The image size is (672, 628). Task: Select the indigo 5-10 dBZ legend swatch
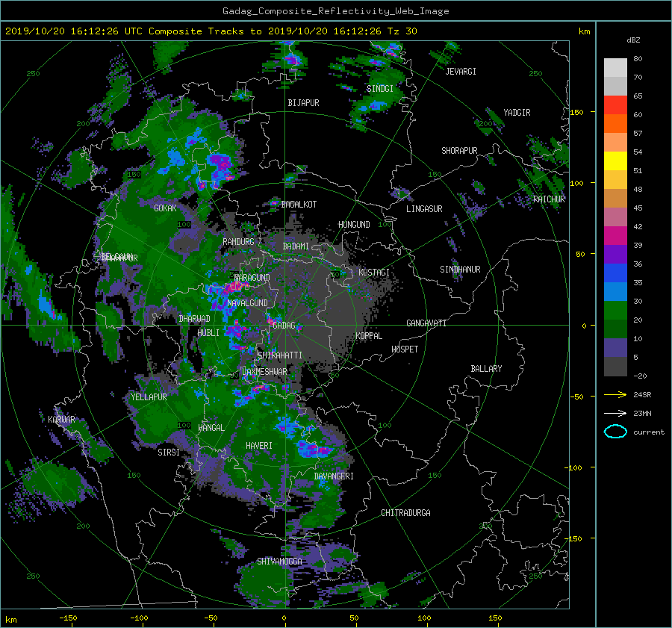[x=615, y=348]
